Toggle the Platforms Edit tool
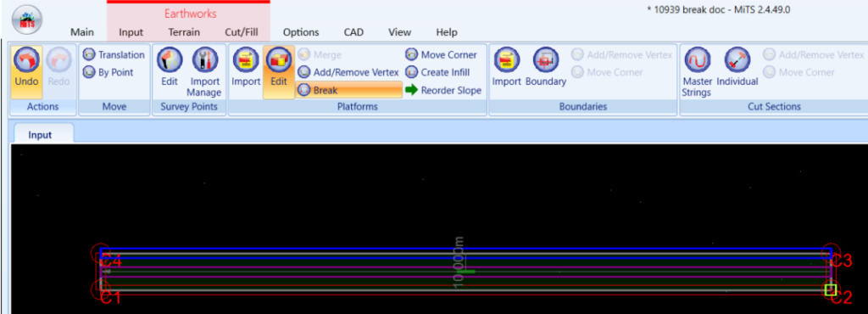 click(x=278, y=59)
